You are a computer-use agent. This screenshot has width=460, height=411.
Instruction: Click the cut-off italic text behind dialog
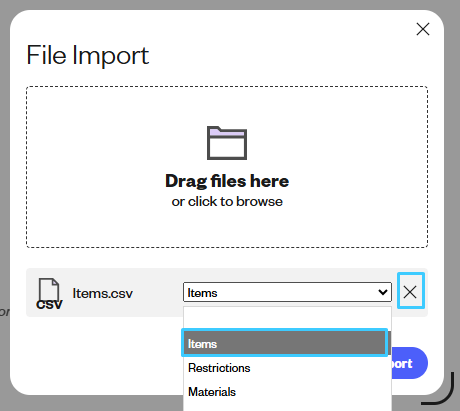[x=5, y=312]
